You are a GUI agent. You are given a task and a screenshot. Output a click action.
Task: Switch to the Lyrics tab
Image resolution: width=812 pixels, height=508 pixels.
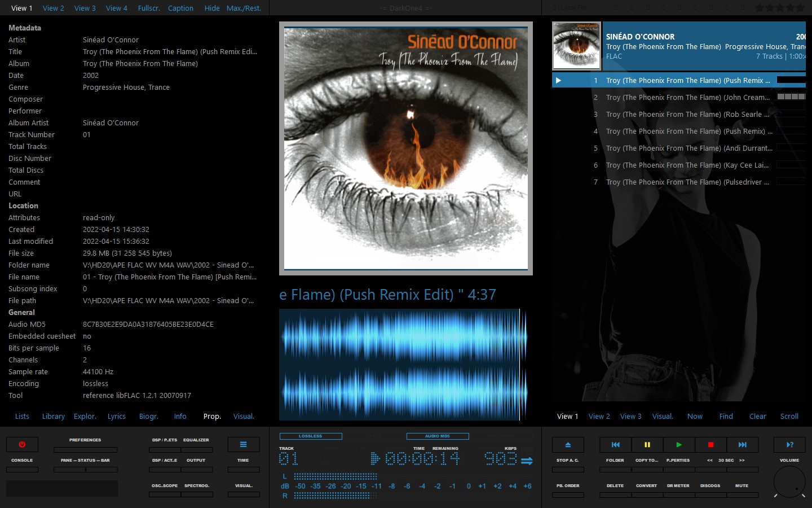(x=117, y=417)
